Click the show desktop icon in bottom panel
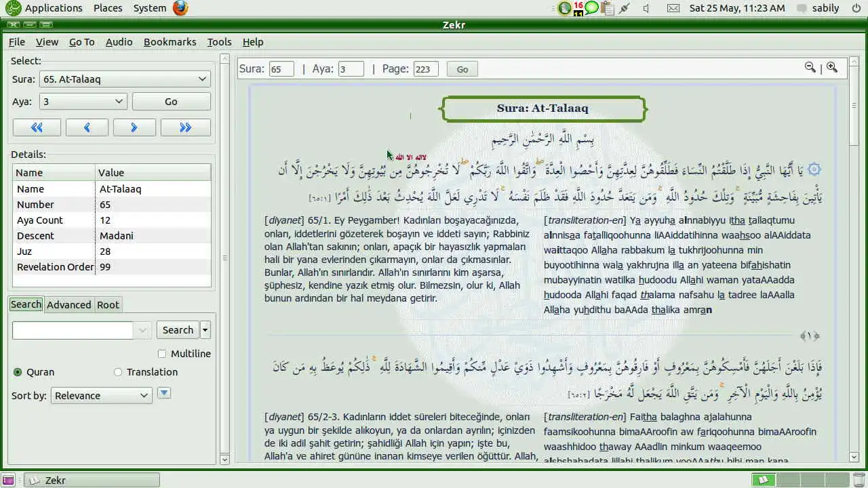The width and height of the screenshot is (868, 488). 7,480
